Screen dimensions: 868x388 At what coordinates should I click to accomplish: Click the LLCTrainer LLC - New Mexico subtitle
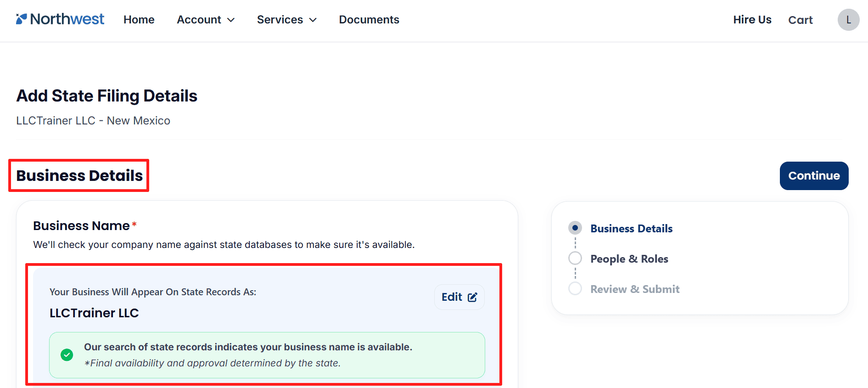93,120
